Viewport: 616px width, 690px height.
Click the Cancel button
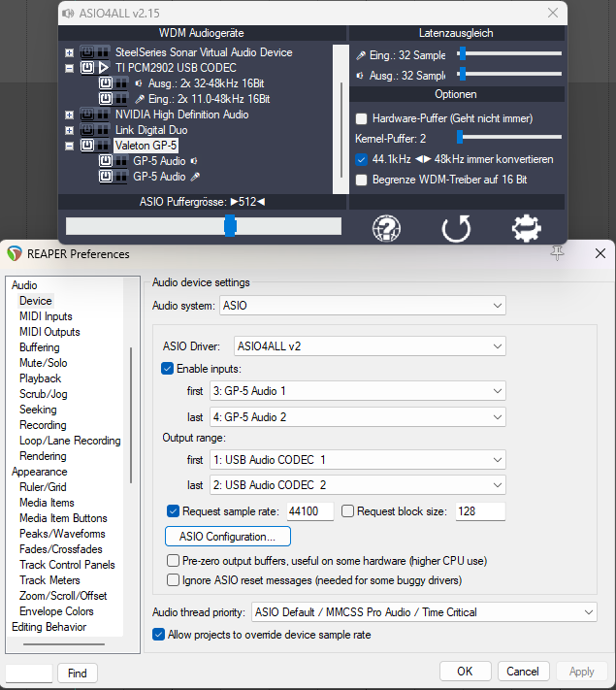click(x=523, y=672)
